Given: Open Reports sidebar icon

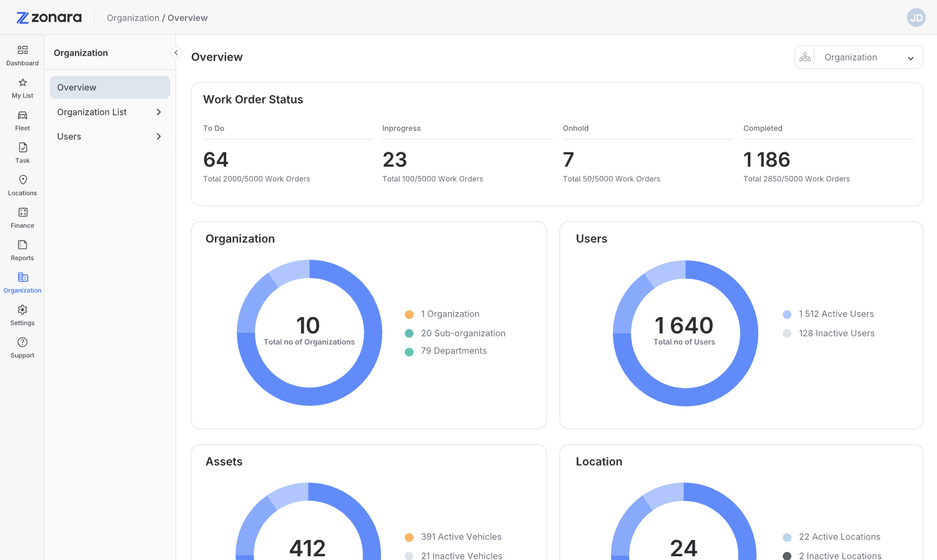Looking at the screenshot, I should coord(22,245).
